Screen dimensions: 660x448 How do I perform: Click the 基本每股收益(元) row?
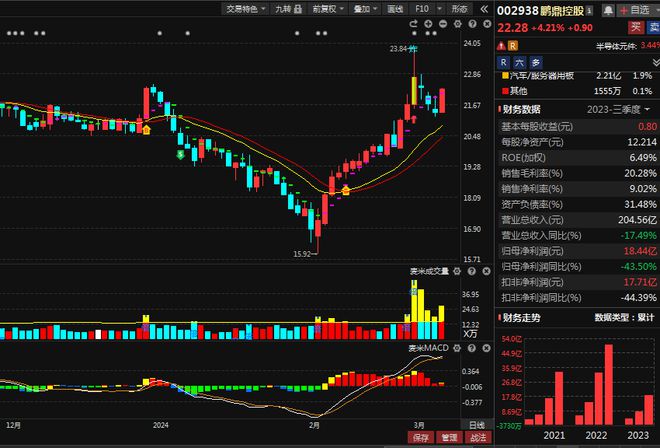coord(578,127)
